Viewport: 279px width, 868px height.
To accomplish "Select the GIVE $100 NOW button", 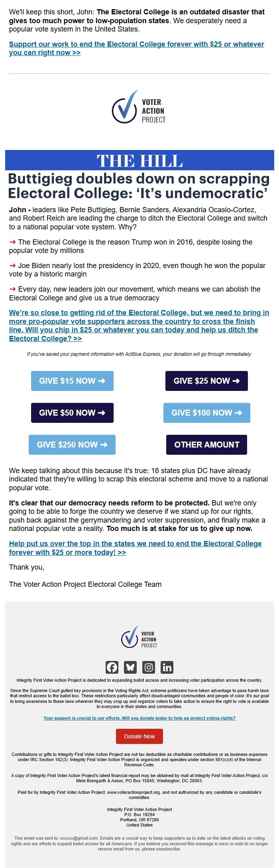I will click(206, 413).
